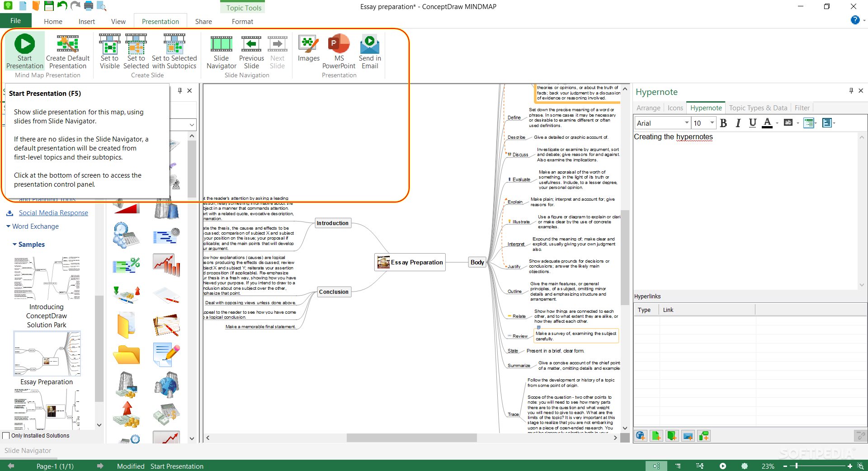868x471 pixels.
Task: Select the Conclusion topic
Action: point(334,292)
